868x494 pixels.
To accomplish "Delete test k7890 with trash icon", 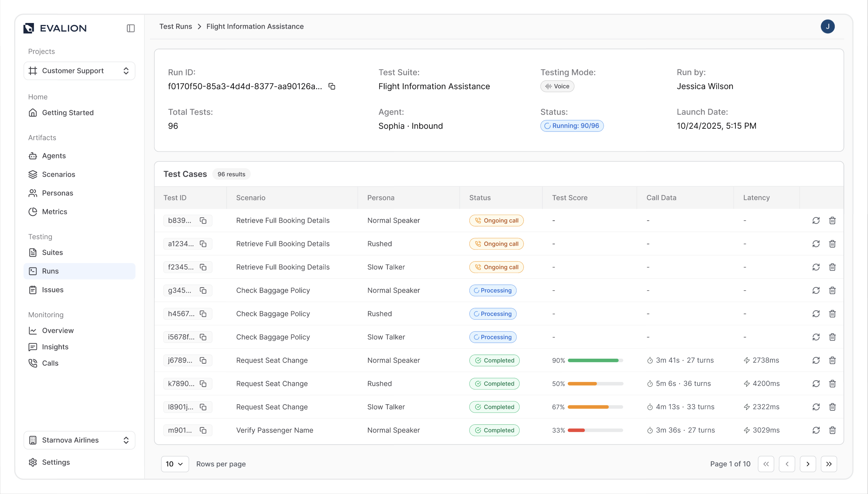I will pos(832,384).
